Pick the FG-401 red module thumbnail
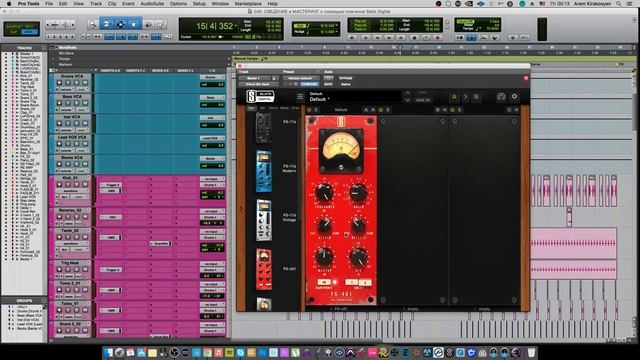 pyautogui.click(x=264, y=269)
